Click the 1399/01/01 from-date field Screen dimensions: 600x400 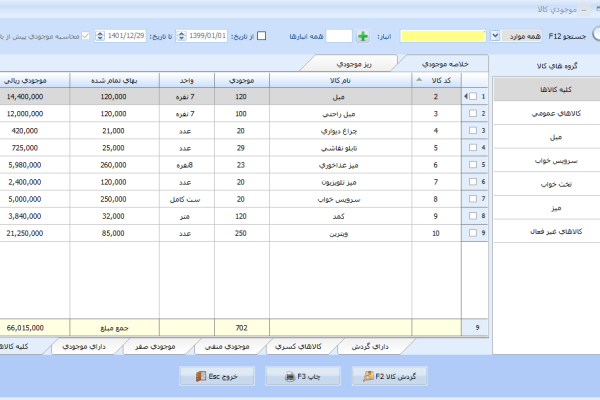tap(202, 36)
